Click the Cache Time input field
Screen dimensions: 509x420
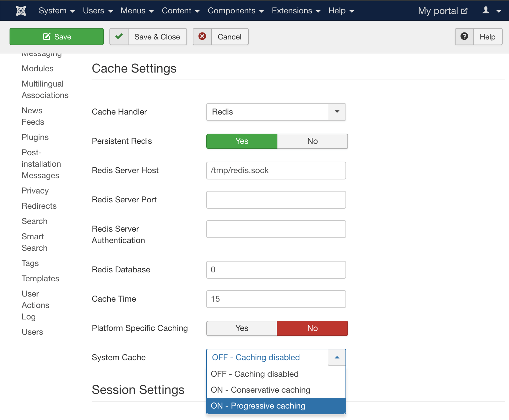[x=276, y=299]
